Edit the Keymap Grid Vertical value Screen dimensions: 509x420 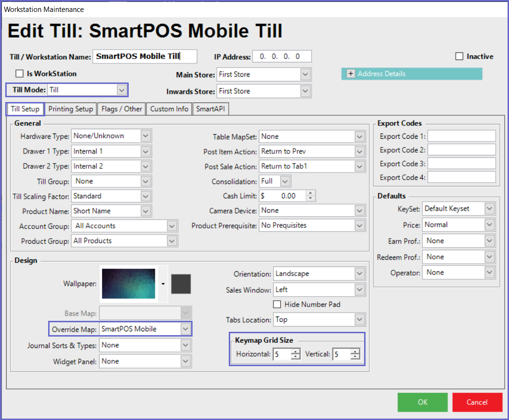[x=342, y=354]
